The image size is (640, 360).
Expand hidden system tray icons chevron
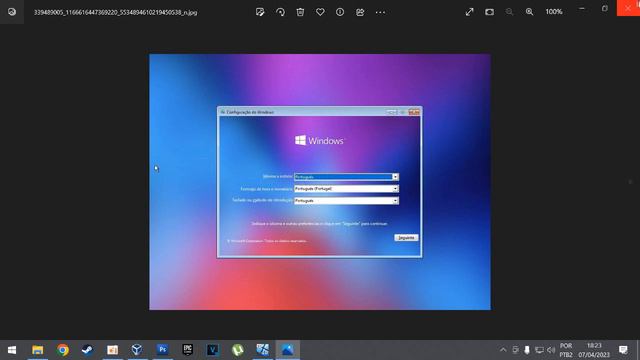pos(503,350)
